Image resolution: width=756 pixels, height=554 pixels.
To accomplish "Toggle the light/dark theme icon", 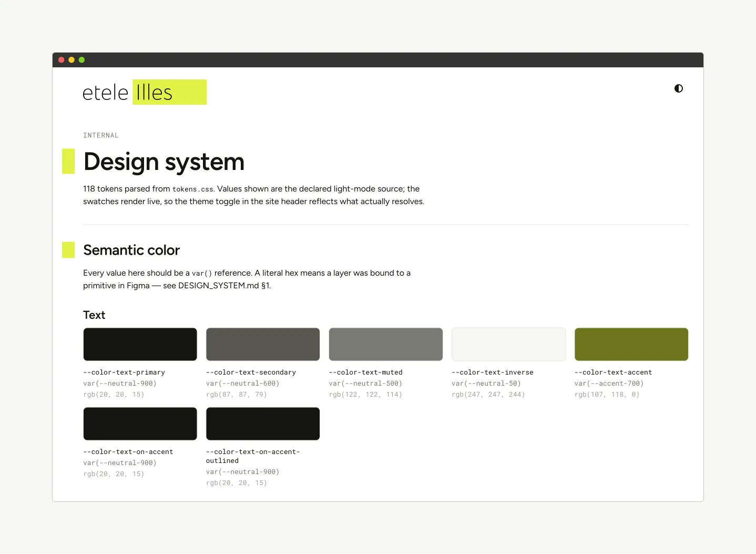I will click(x=679, y=88).
